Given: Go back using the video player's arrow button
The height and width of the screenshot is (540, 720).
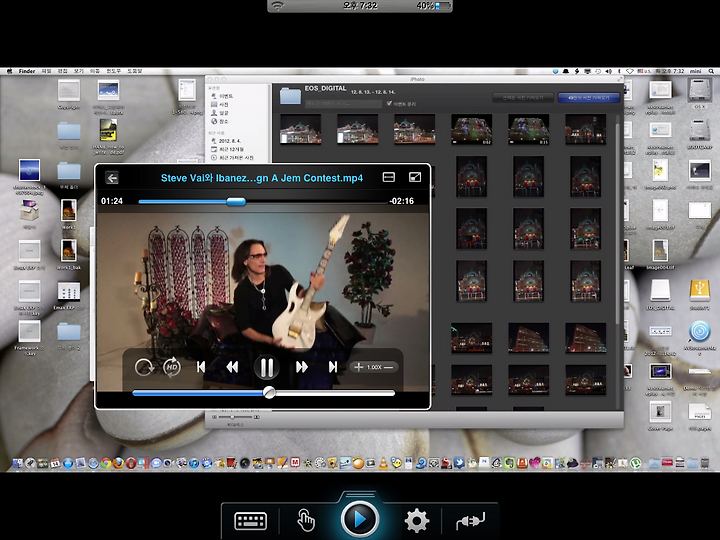Looking at the screenshot, I should pos(112,178).
